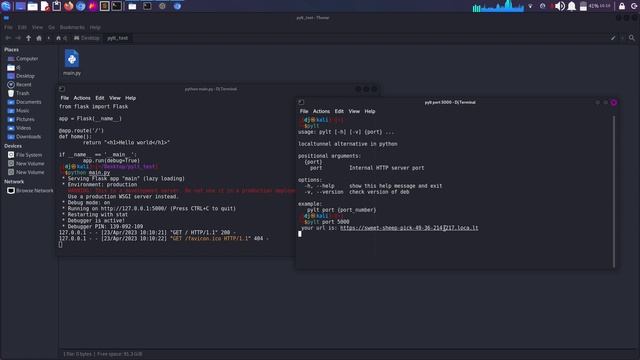Open File menu in the pylt port 5000 terminal
Screen dimensions: 640x360
tap(304, 111)
